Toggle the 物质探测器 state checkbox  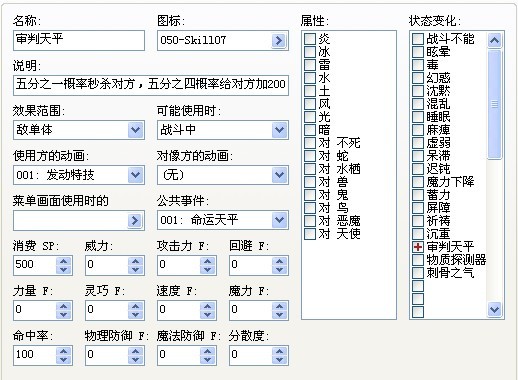pyautogui.click(x=418, y=260)
